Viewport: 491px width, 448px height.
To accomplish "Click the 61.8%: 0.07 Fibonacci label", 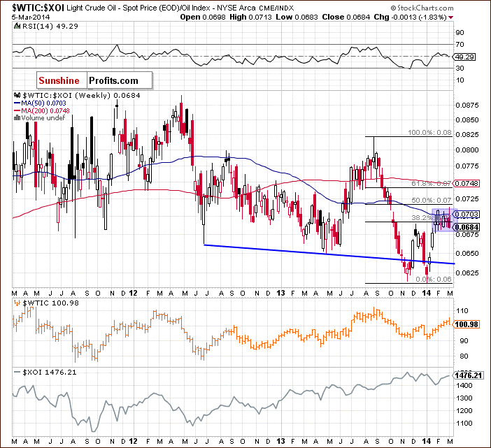I will (431, 183).
